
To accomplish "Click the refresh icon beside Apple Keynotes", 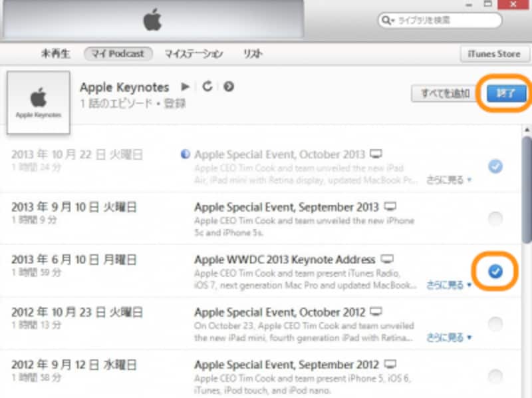I will (207, 87).
